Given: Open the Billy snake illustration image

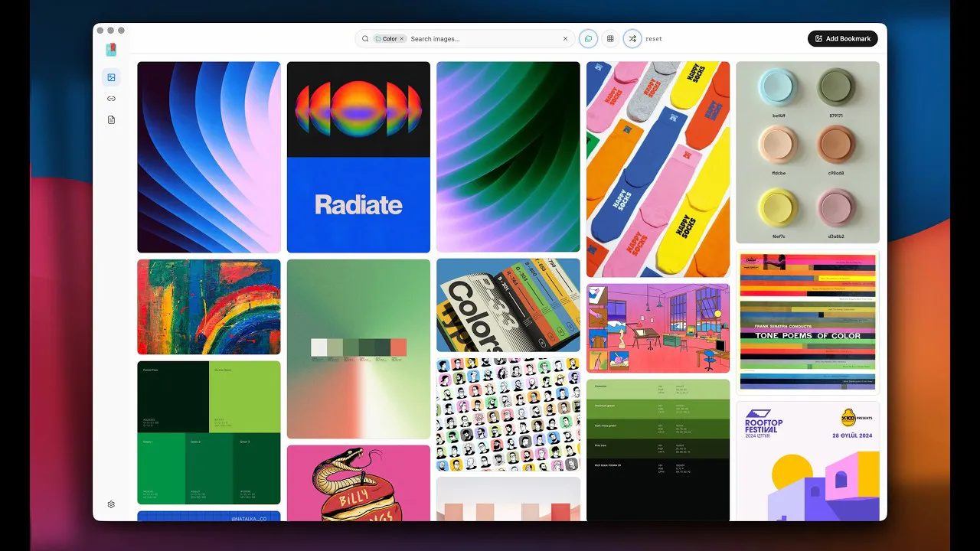Looking at the screenshot, I should coord(358,483).
